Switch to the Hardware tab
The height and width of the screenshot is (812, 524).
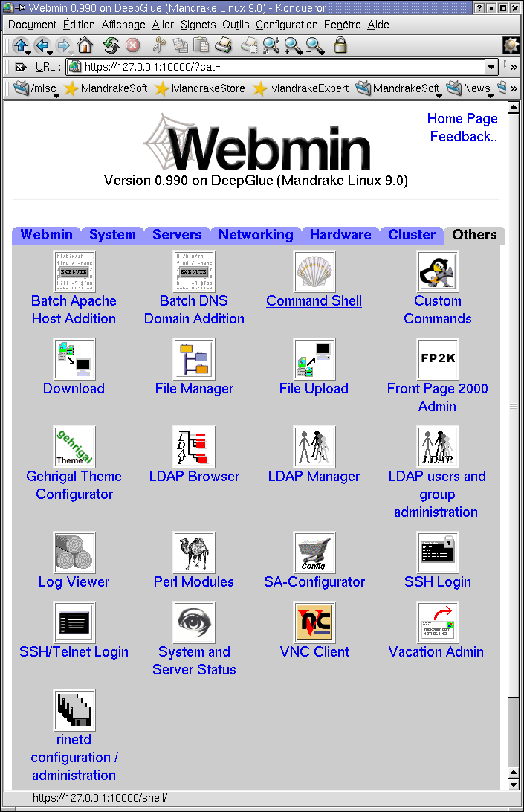point(340,234)
